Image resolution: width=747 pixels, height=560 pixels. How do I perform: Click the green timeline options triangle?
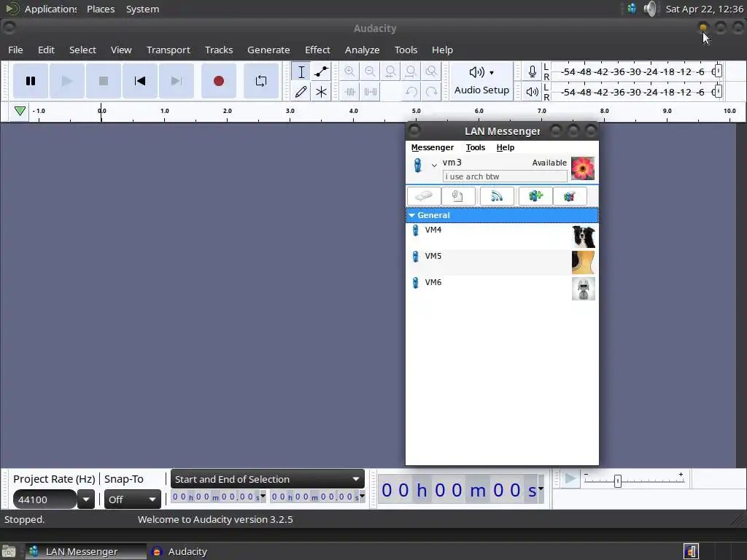tap(20, 111)
